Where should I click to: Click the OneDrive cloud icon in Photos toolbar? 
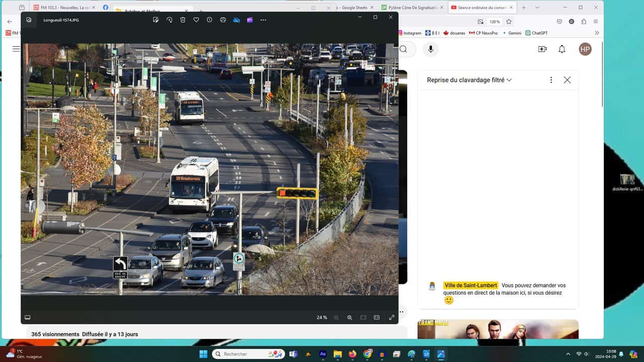(236, 20)
